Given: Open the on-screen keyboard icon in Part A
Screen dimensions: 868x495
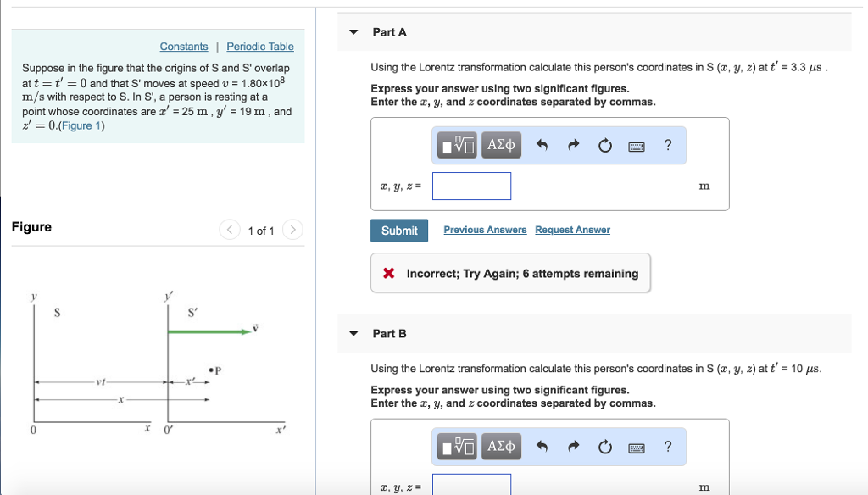Looking at the screenshot, I should pos(637,145).
